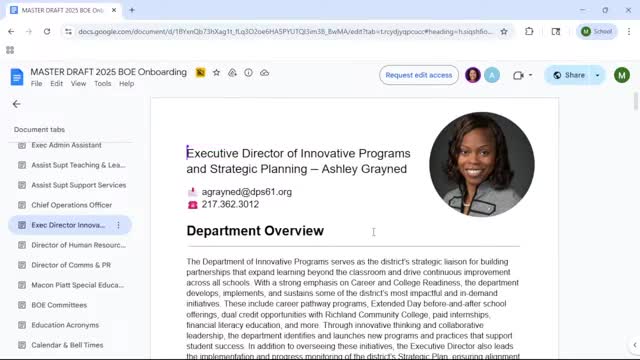This screenshot has width=640, height=360.
Task: Open Google account avatar M
Action: [622, 75]
